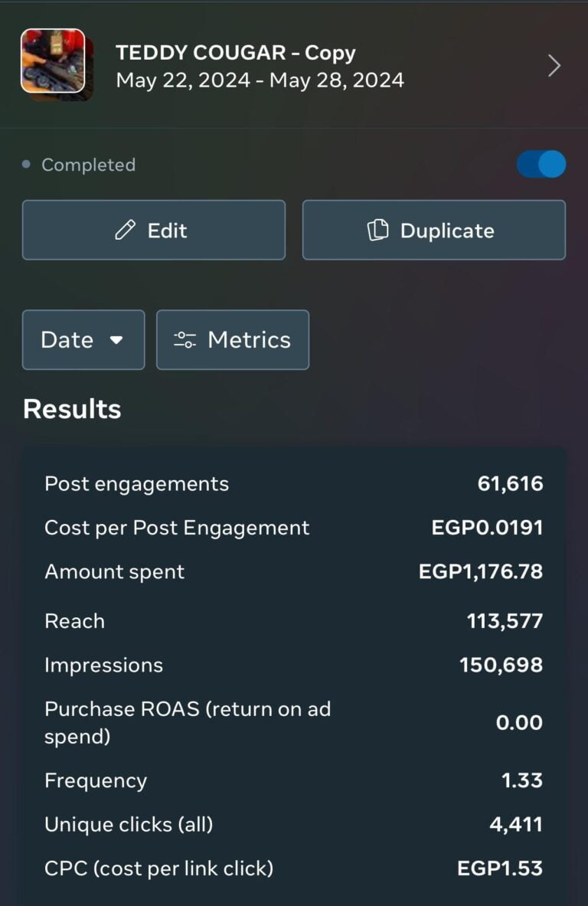Select the Purchase ROAS metric label

(188, 722)
